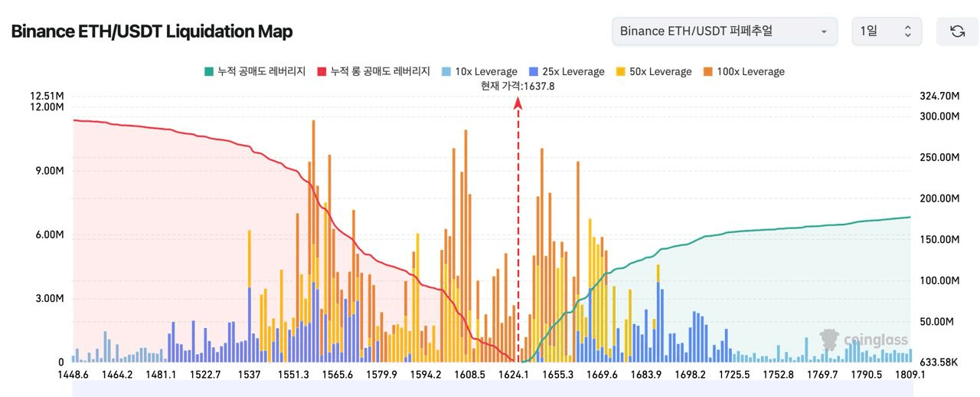Open the 1일 time range selector
This screenshot has height=397, width=980.
point(887,31)
